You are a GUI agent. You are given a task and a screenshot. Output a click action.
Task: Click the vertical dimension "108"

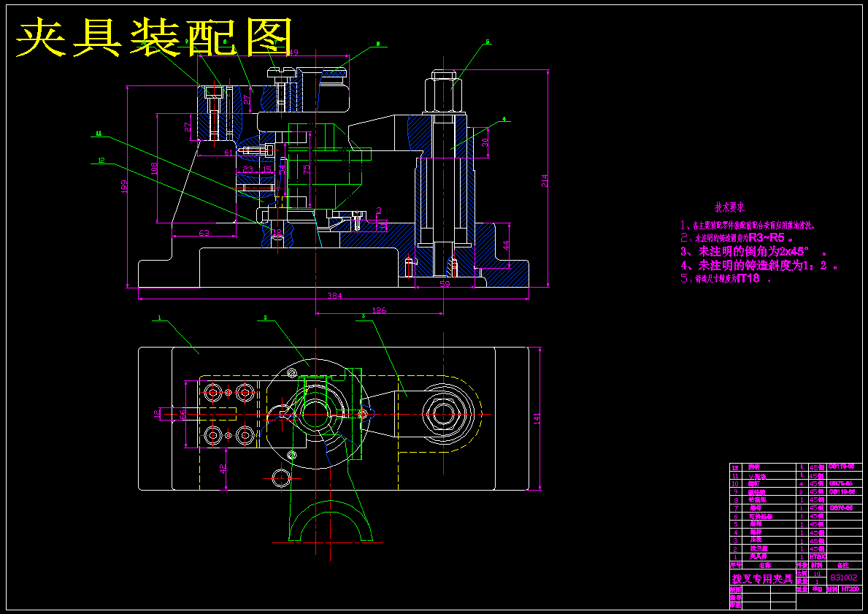click(x=155, y=168)
